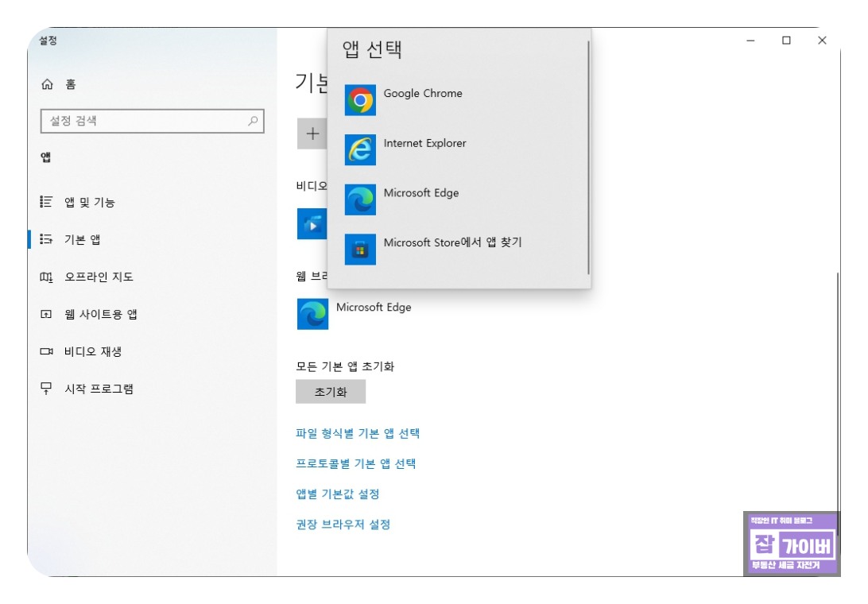This screenshot has height=604, width=868.
Task: Open 권장 브라우저 설정 link
Action: [343, 525]
